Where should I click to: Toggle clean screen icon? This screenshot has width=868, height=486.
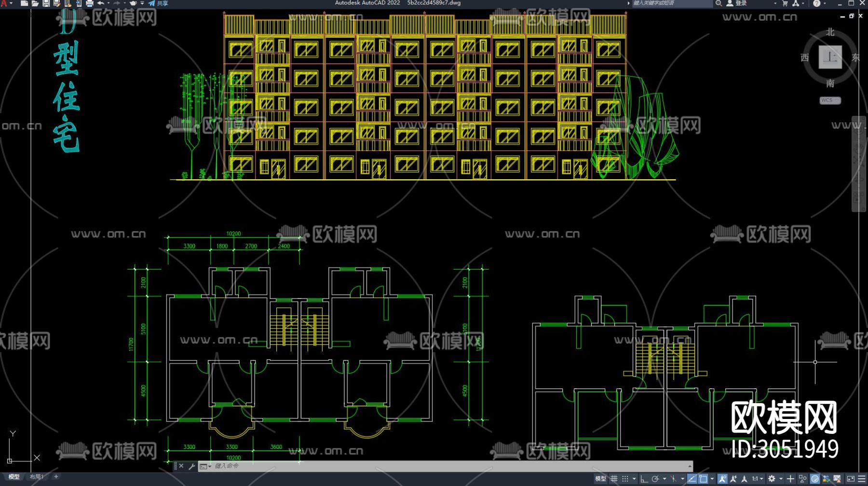coord(851,479)
